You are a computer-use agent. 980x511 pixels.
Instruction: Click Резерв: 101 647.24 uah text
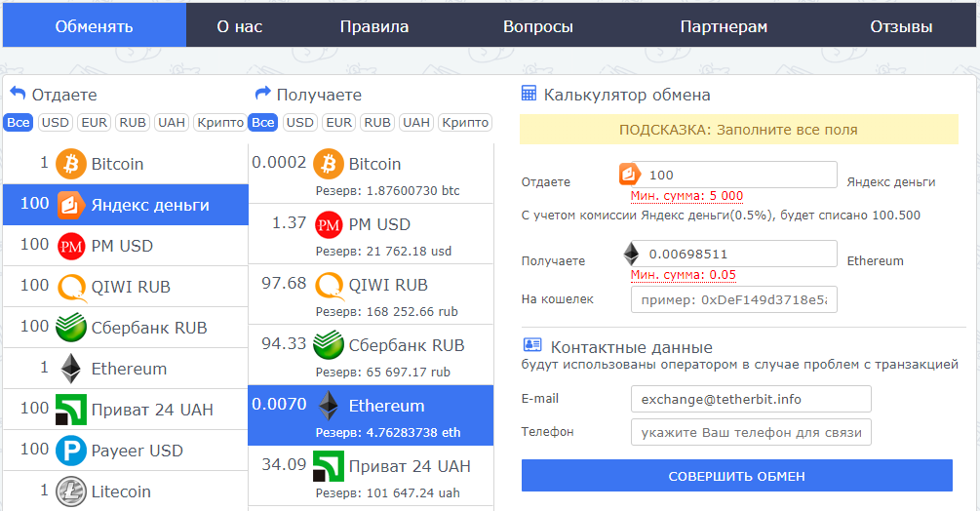(387, 492)
